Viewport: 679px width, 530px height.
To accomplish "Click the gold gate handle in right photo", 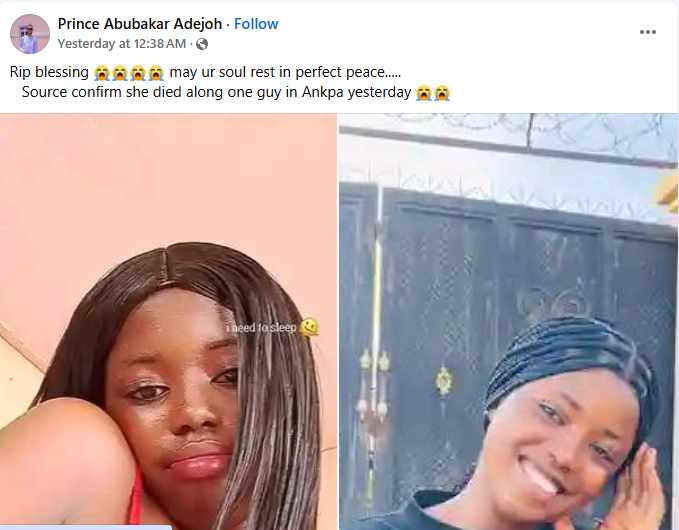I will [443, 381].
